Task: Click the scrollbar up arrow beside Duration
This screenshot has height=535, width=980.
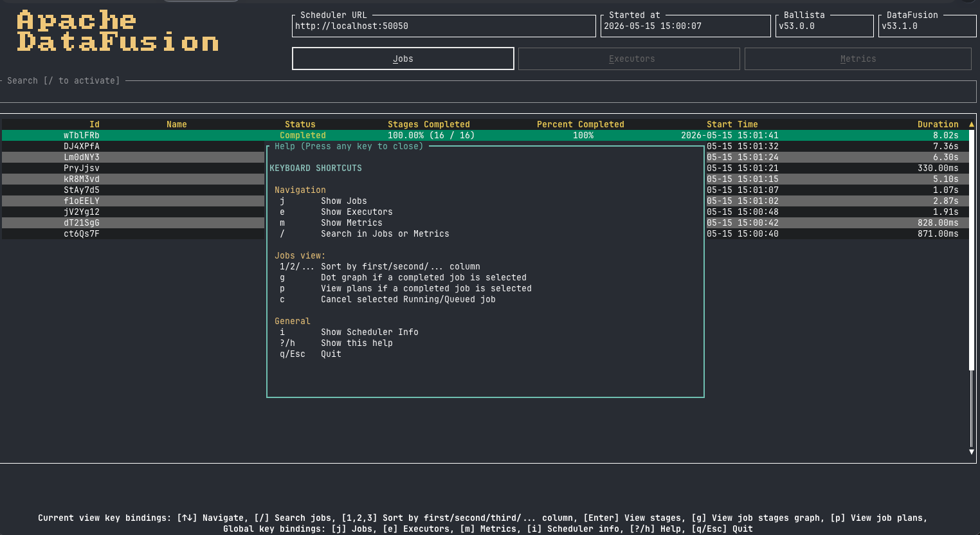Action: click(972, 124)
